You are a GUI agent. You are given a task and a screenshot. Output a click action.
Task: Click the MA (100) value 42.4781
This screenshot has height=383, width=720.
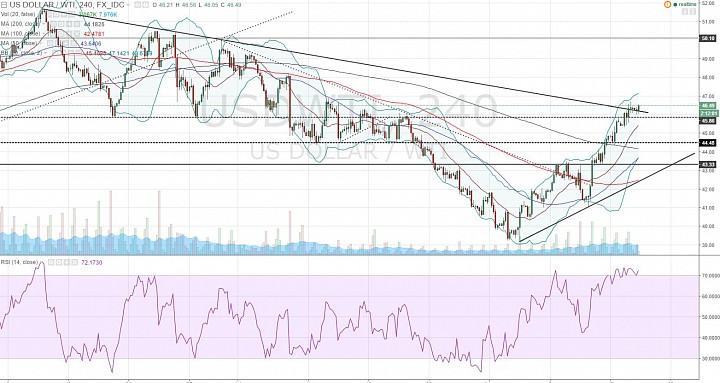pos(94,34)
